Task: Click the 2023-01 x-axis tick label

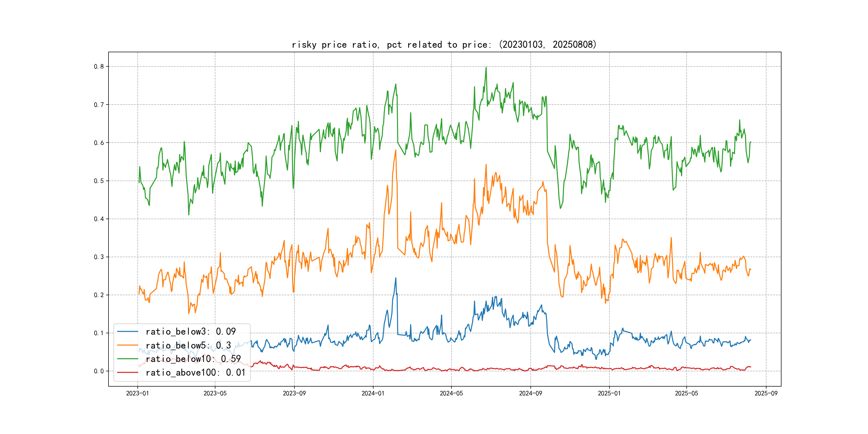Action: point(137,393)
